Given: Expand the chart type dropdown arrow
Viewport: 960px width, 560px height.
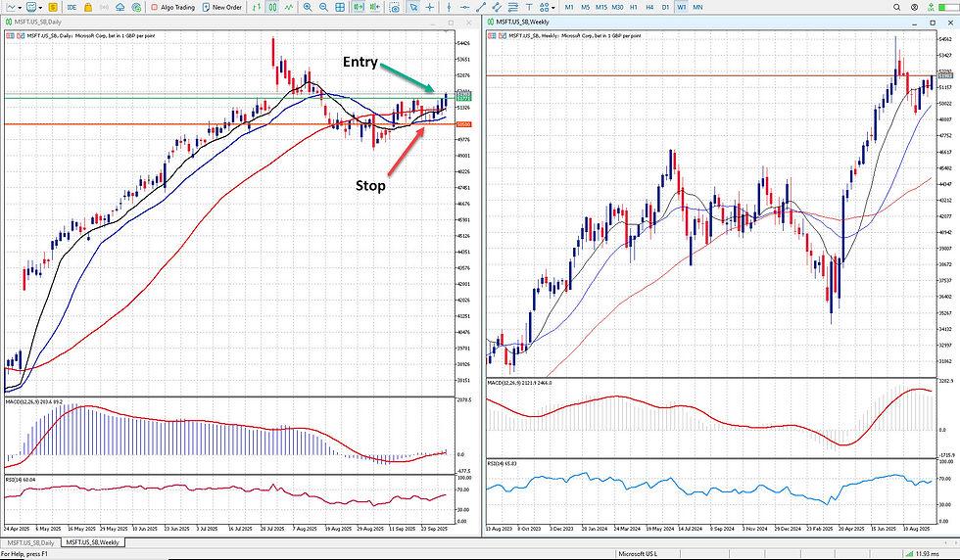Looking at the screenshot, I should coord(21,8).
